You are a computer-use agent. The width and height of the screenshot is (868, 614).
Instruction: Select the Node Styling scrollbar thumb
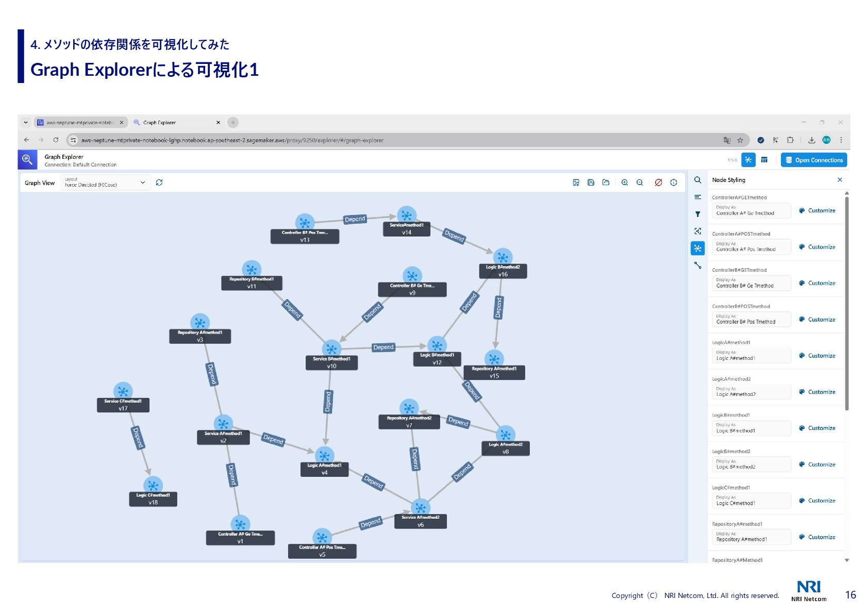coord(846,304)
